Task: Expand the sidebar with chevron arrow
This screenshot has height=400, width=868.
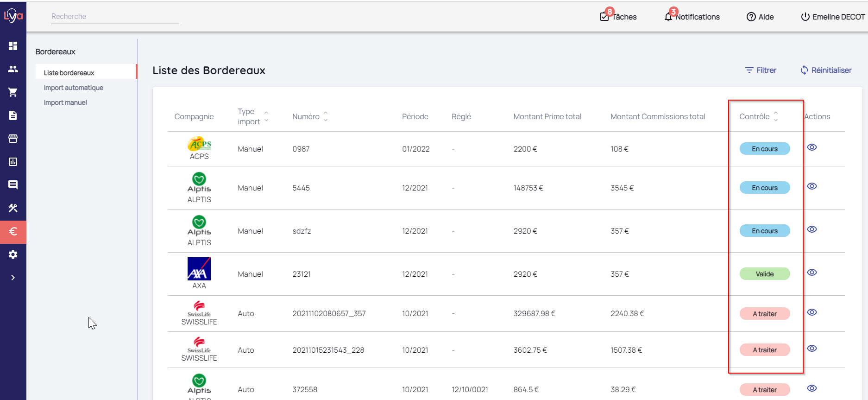Action: tap(13, 278)
